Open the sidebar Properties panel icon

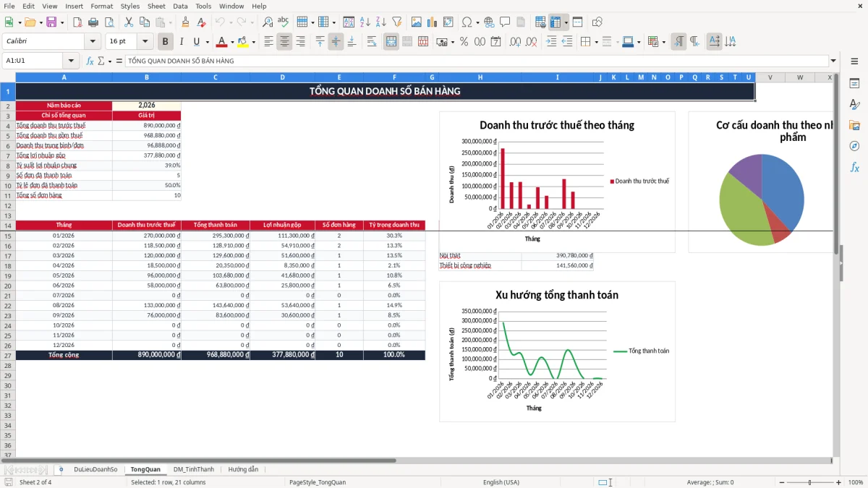(x=854, y=83)
